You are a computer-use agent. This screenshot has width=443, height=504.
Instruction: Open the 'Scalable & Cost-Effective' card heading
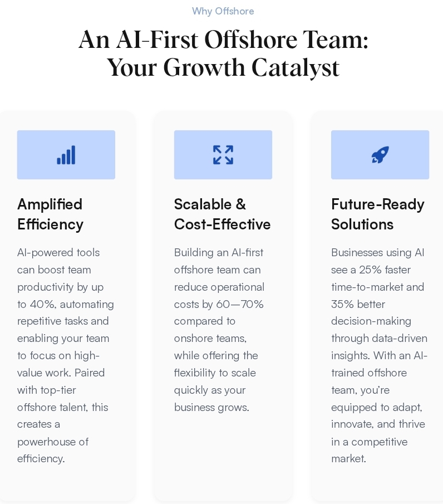222,214
